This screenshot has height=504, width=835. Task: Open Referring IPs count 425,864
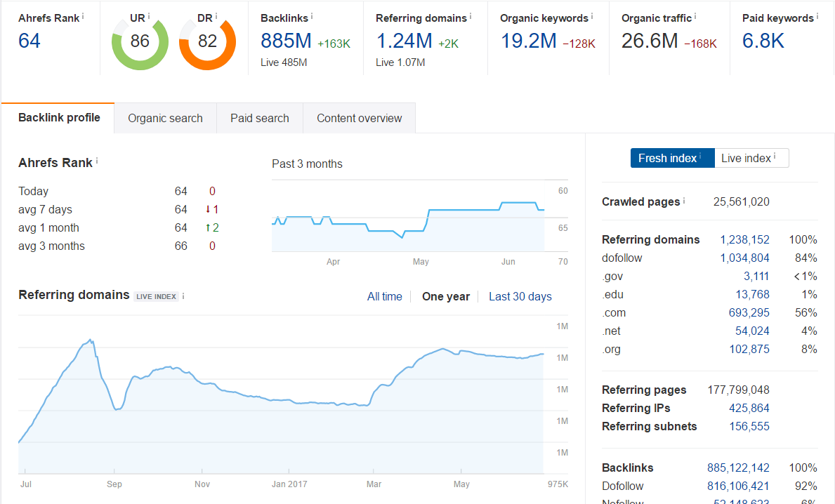[x=749, y=409]
